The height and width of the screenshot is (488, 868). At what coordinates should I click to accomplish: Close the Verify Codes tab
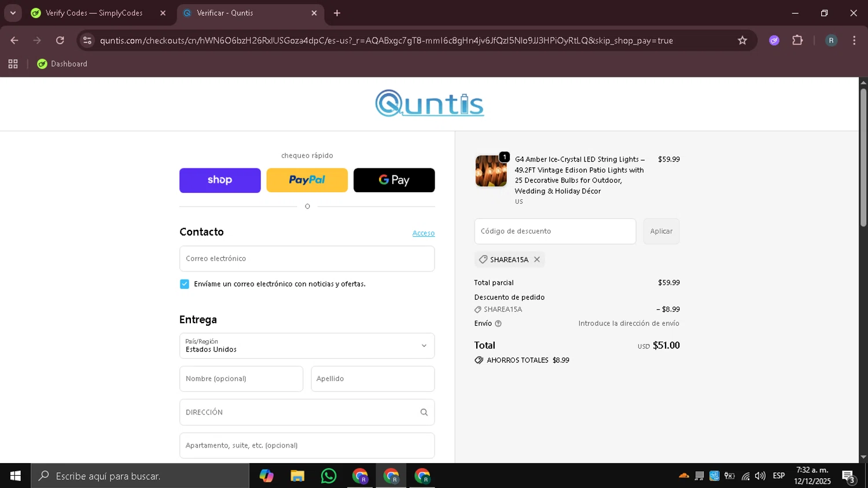[163, 13]
